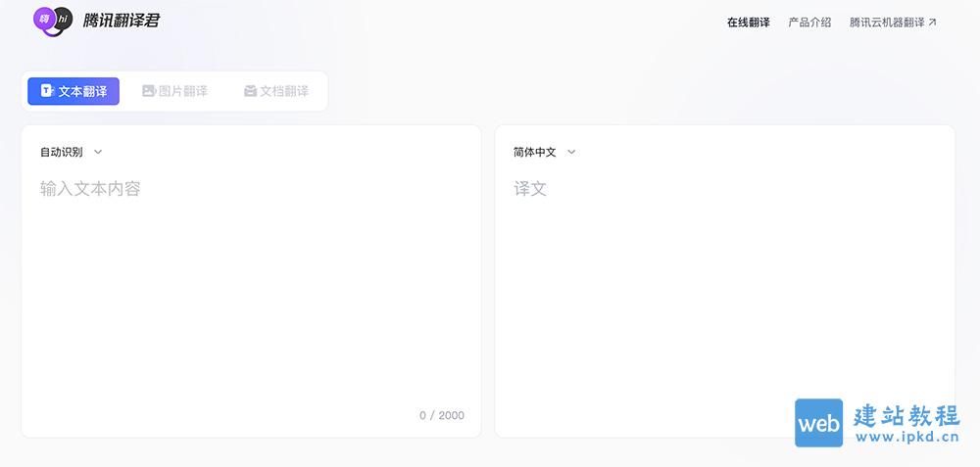Switch to the 图片翻译 tab
The width and height of the screenshot is (980, 467).
pos(175,91)
